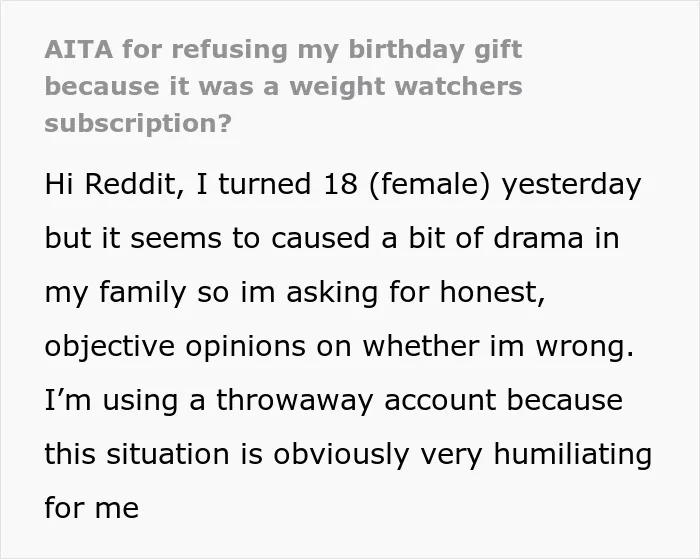The width and height of the screenshot is (700, 559).
Task: Click the word "AITA" in the title
Action: (x=79, y=49)
